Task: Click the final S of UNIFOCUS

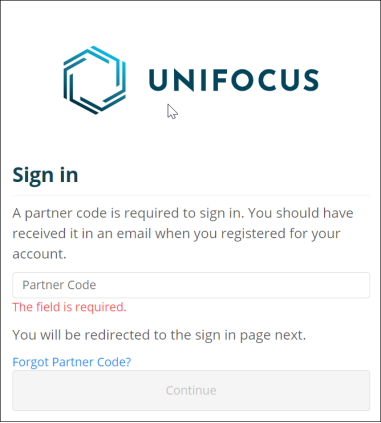Action: (309, 80)
